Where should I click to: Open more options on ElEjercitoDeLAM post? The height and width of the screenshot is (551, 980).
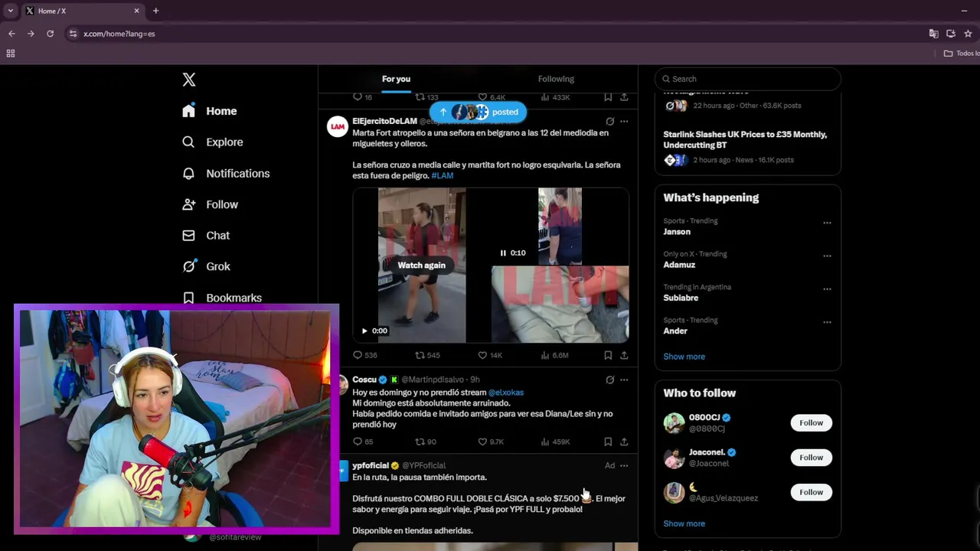(x=624, y=122)
